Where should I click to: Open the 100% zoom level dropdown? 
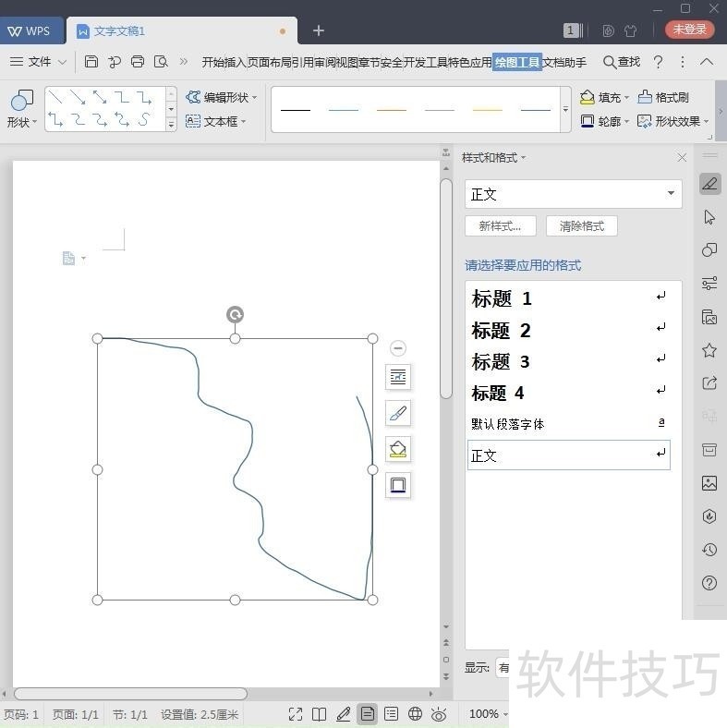click(490, 714)
